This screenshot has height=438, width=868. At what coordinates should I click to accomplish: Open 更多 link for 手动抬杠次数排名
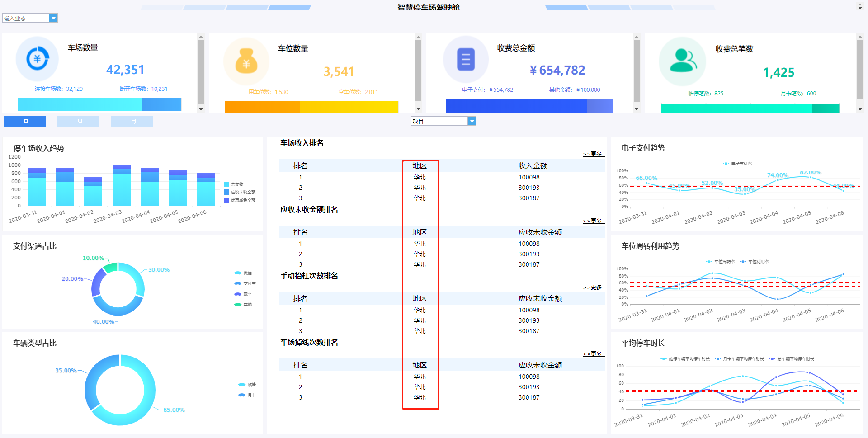tap(593, 287)
